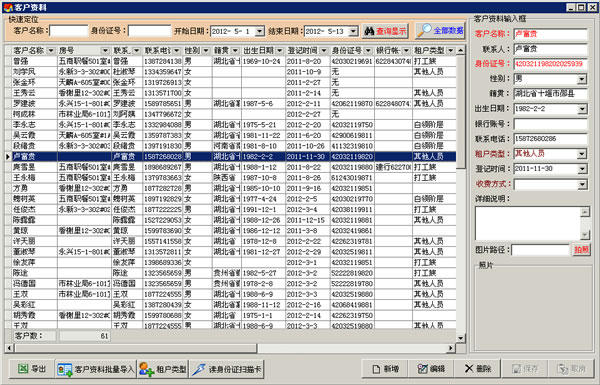Viewport: 600px width, 385px height.
Task: Open the tenant type manager
Action: [163, 369]
